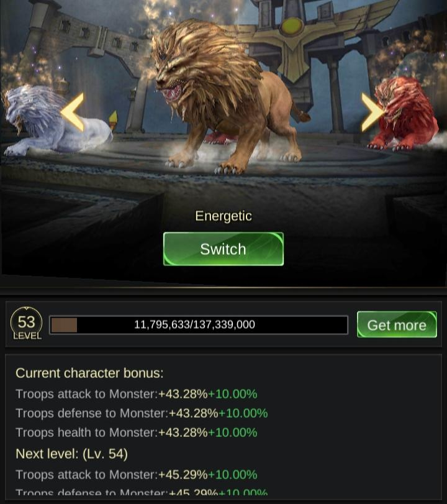Click the right yellow arrow
Screen dimensions: 447x504
tap(372, 112)
